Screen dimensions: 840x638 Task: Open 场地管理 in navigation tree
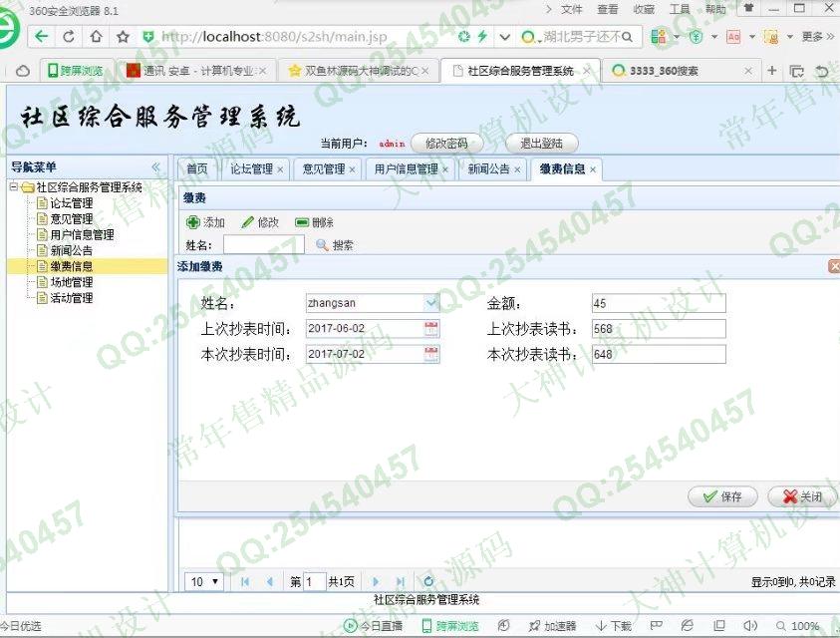coord(71,282)
